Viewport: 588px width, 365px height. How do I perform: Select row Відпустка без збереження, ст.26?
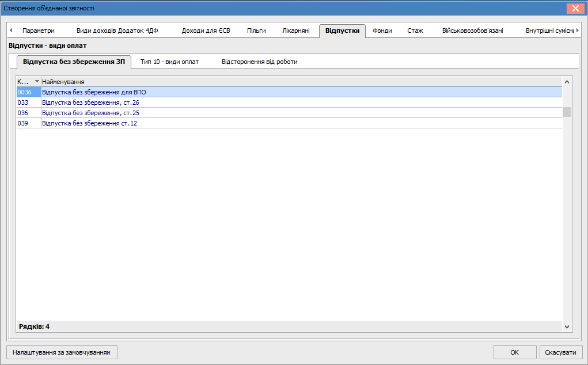(90, 102)
